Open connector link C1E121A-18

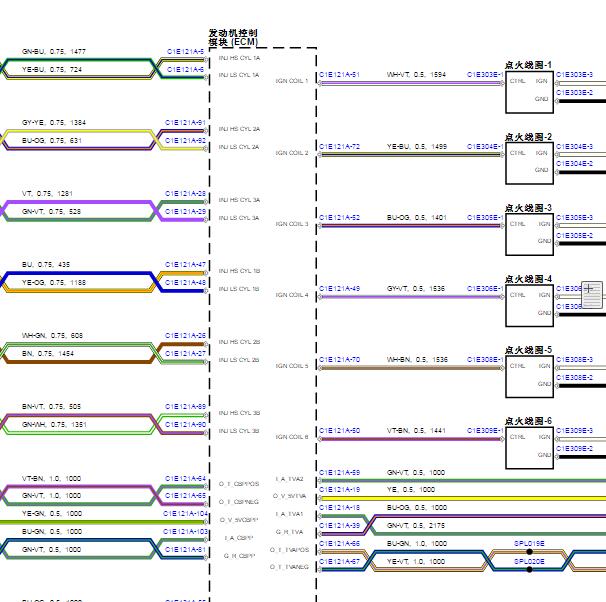click(x=339, y=508)
